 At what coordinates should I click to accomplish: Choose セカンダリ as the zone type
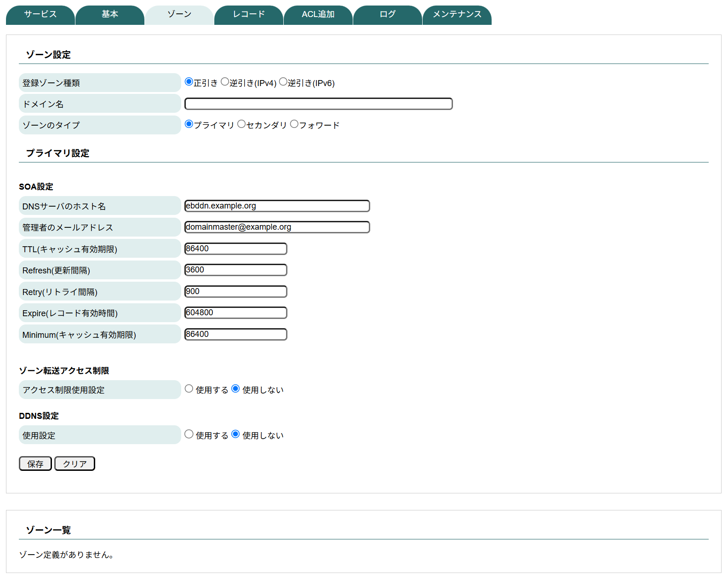[241, 124]
